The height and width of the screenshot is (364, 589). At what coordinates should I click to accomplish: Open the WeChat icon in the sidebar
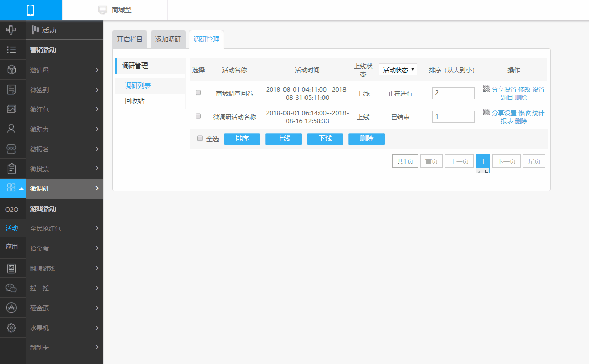[12, 288]
